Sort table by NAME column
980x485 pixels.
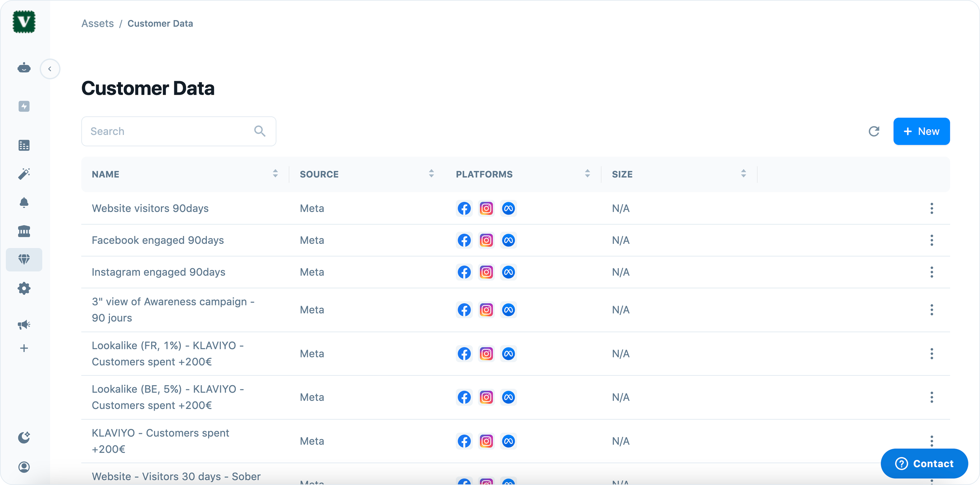tap(276, 173)
